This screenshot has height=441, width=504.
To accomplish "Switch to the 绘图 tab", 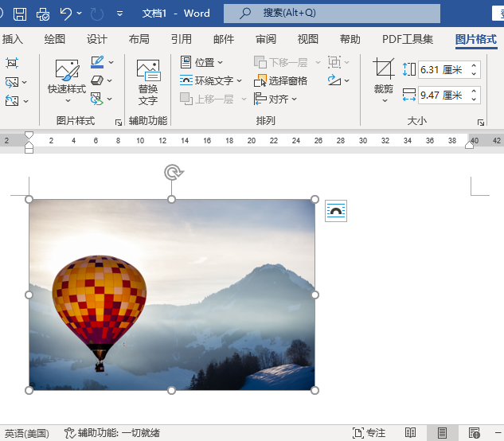I will (x=55, y=39).
